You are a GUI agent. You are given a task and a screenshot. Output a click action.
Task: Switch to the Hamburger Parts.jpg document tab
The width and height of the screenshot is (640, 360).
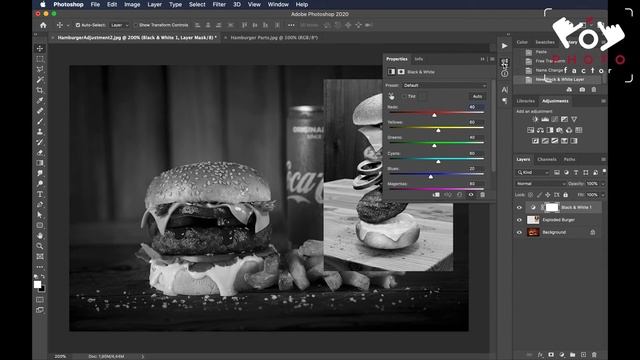[274, 38]
